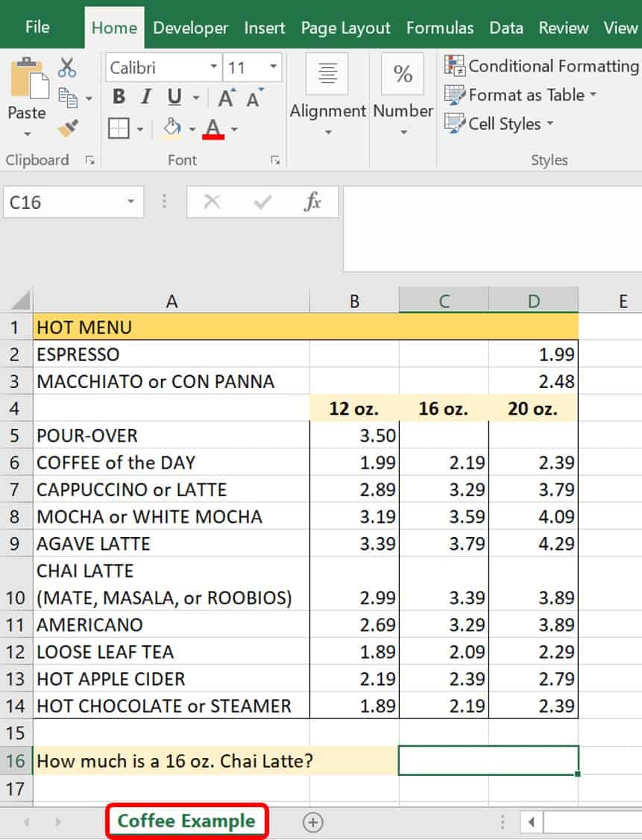The width and height of the screenshot is (642, 840).
Task: Open the Font dialog launcher
Action: click(x=275, y=160)
